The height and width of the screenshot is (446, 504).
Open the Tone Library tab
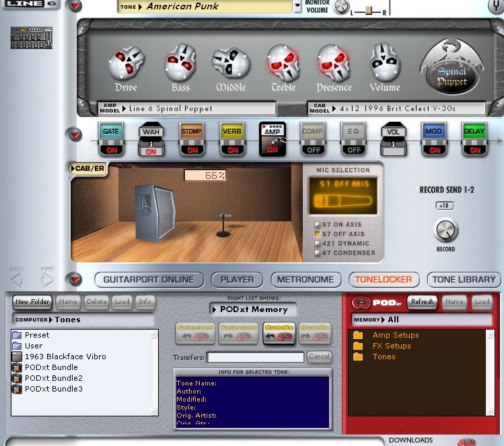tap(464, 280)
